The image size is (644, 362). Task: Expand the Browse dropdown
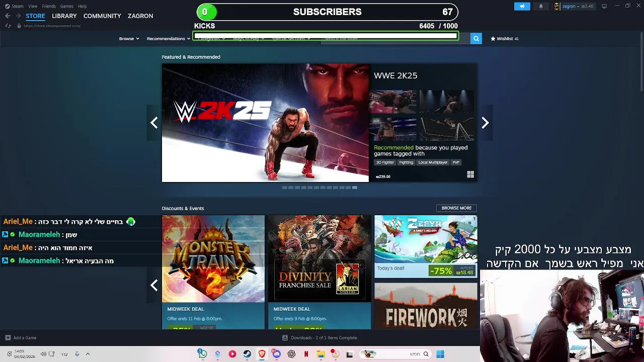tap(129, 39)
